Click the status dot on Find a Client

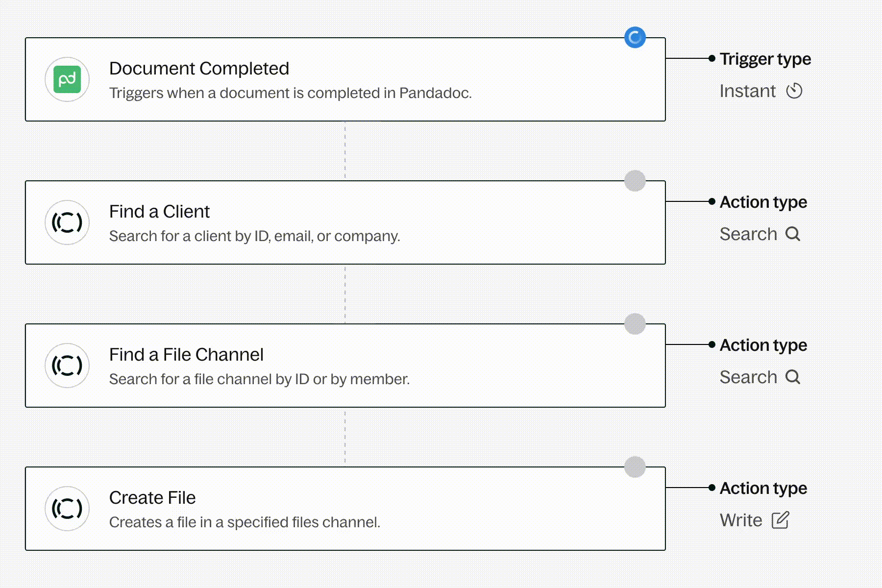635,181
